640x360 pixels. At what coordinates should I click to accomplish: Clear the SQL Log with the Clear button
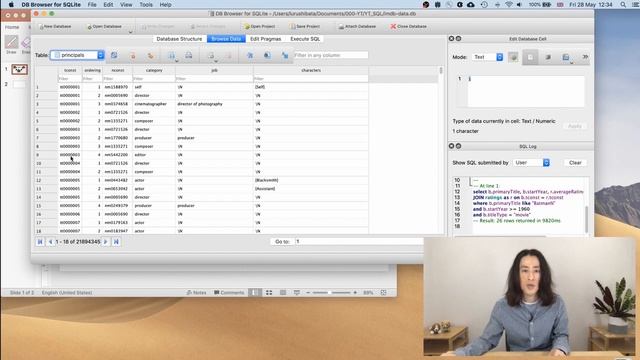point(575,162)
